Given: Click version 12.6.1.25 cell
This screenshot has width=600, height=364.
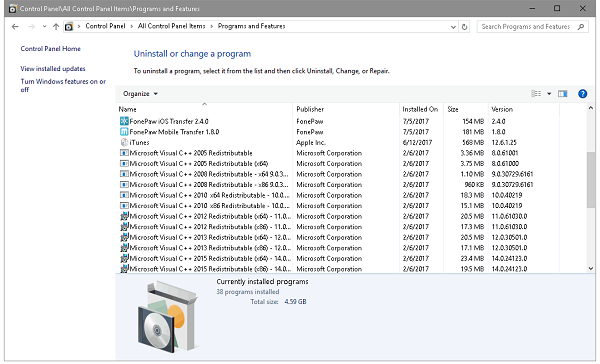Looking at the screenshot, I should point(504,142).
